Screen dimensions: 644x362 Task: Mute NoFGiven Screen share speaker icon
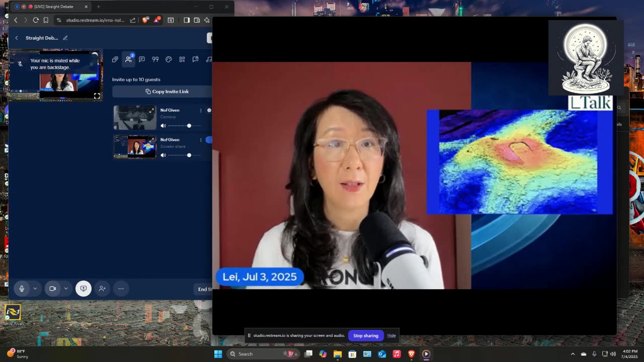163,155
